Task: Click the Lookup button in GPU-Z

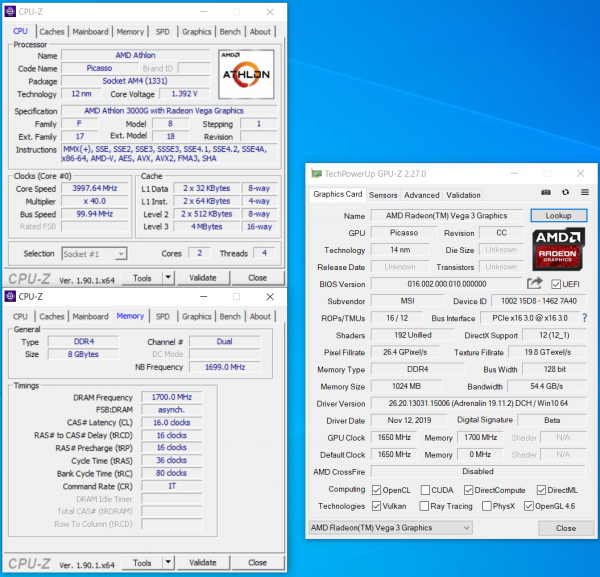Action: point(558,215)
